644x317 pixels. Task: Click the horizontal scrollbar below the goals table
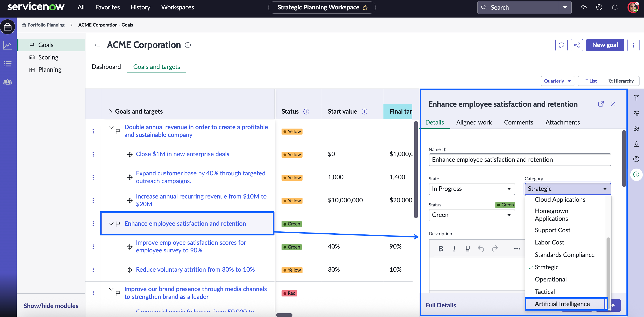tap(284, 315)
